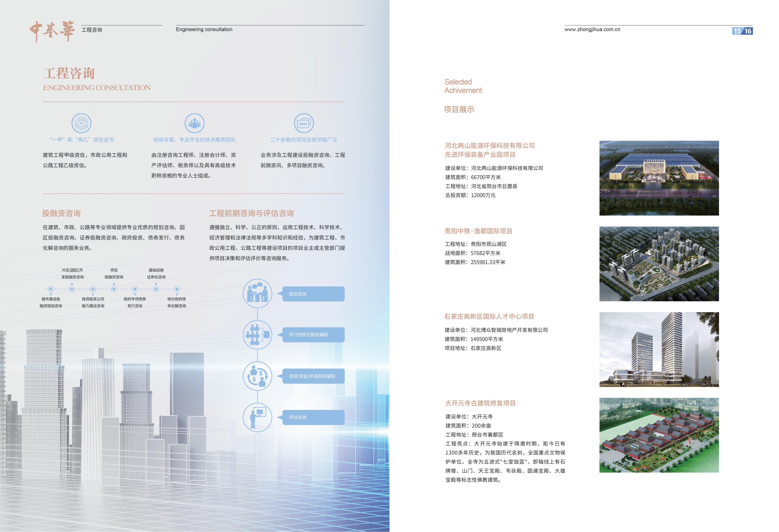This screenshot has height=532, width=779.
Task: Click the paragraph starting 由注册咨询工程师
Action: pos(194,165)
